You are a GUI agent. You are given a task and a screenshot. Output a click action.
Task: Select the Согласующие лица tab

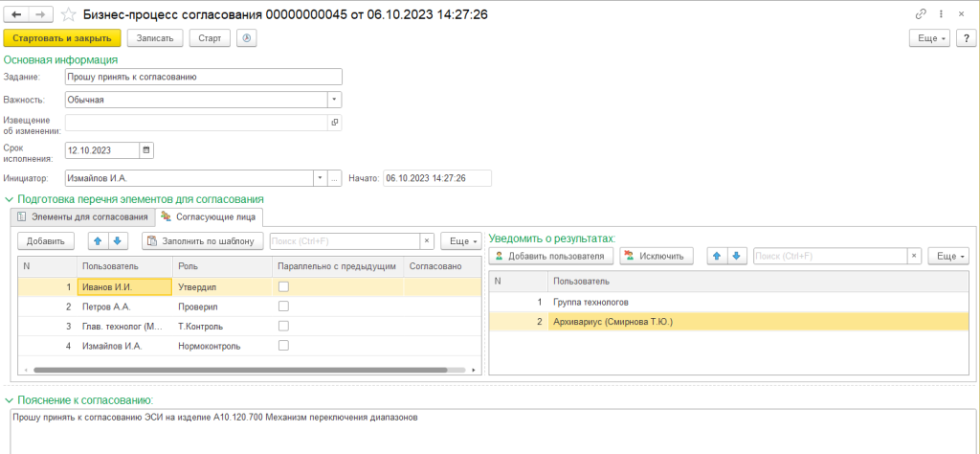point(209,216)
